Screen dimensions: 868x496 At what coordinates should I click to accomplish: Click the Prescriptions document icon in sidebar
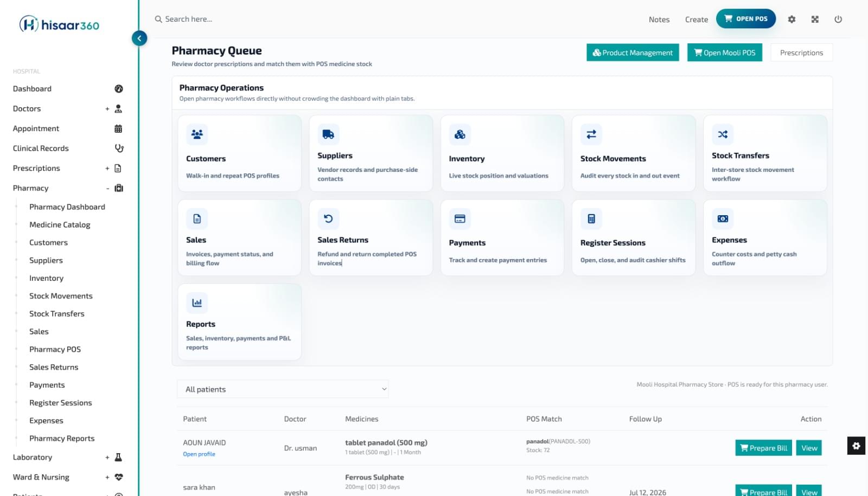click(118, 168)
